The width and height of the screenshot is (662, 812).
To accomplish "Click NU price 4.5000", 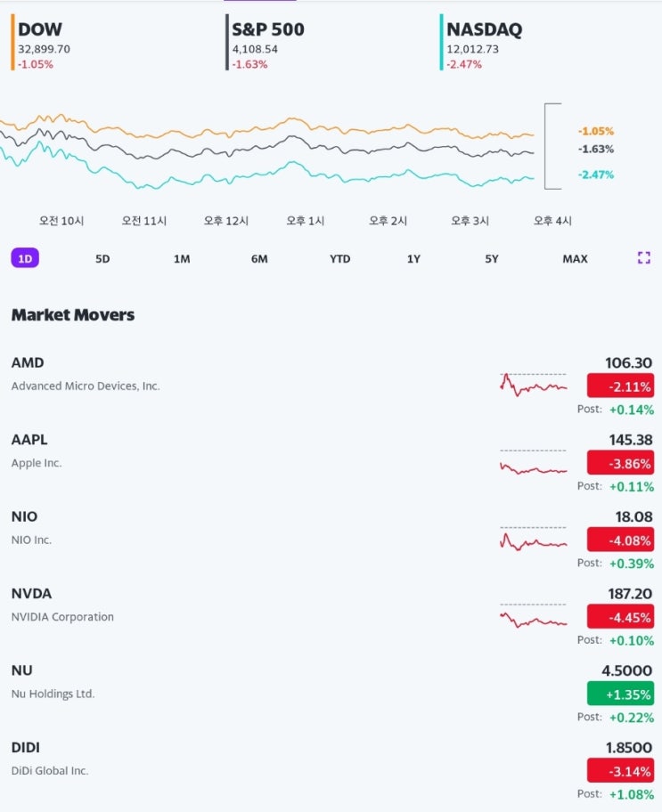I will pos(626,670).
